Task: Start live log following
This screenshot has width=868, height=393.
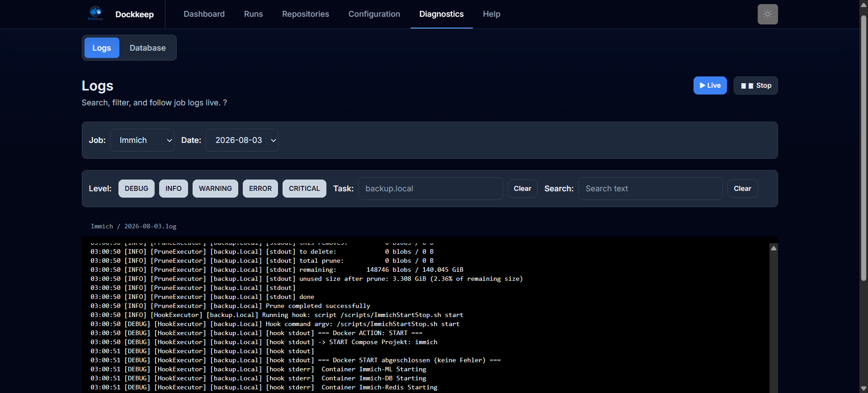Action: pyautogui.click(x=710, y=85)
